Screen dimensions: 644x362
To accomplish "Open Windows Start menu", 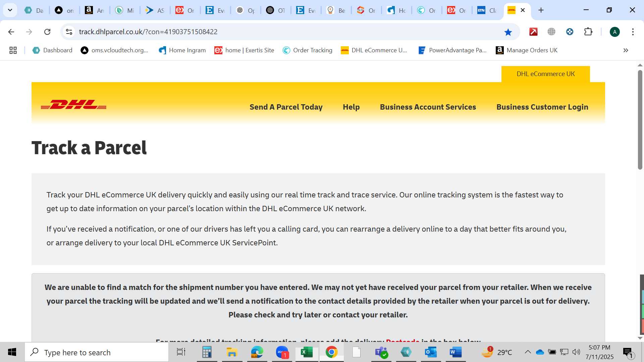I will 12,352.
